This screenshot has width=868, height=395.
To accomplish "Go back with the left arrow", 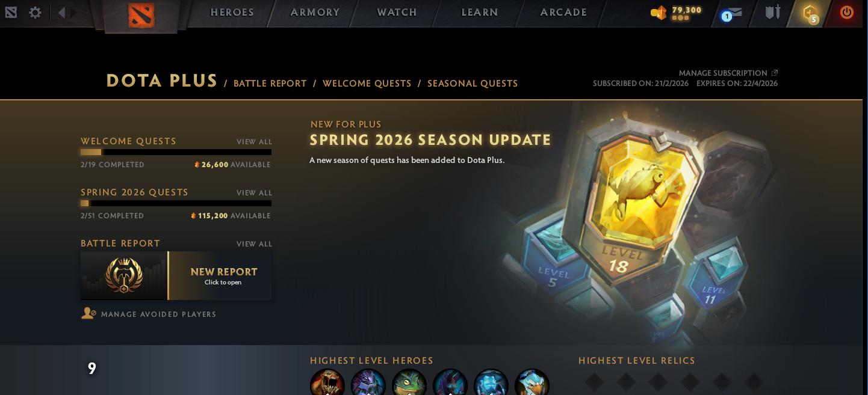I will 61,12.
